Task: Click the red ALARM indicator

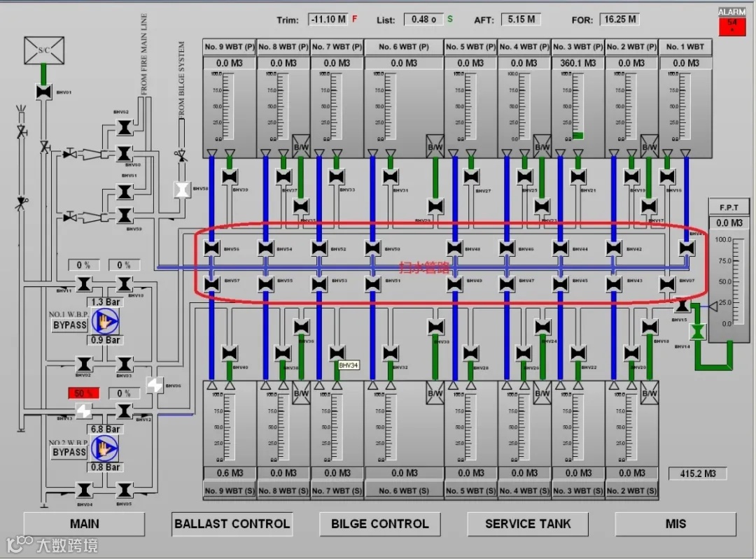Action: click(732, 27)
